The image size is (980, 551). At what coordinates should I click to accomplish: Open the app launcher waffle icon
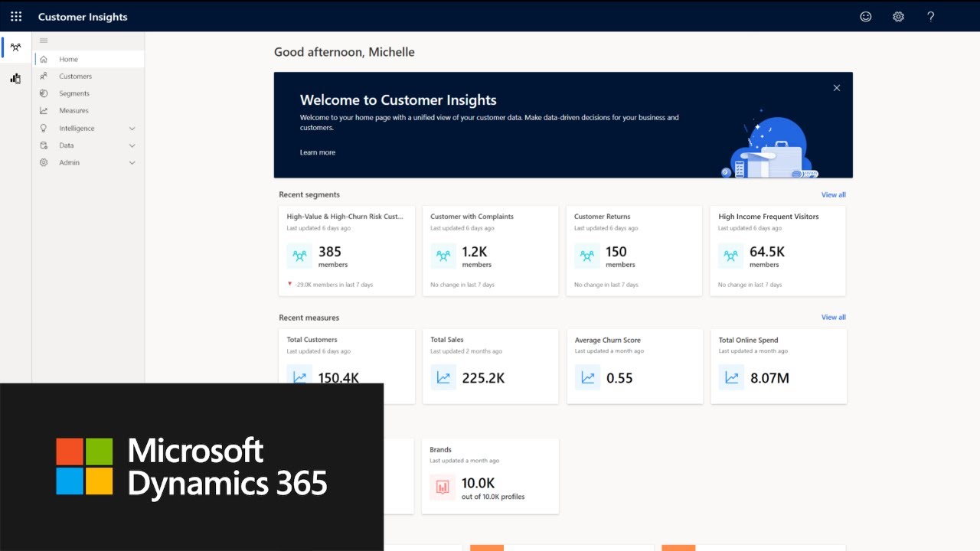pos(16,16)
